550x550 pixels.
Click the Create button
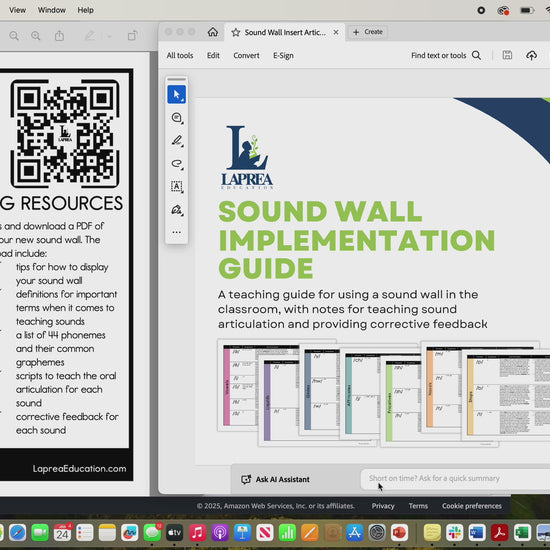coord(367,32)
